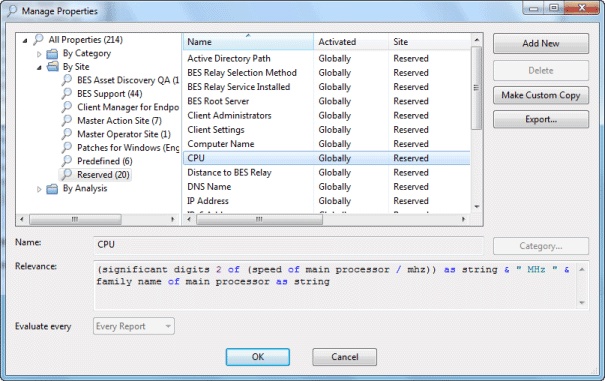Click the Manage Properties title bar icon

click(12, 11)
